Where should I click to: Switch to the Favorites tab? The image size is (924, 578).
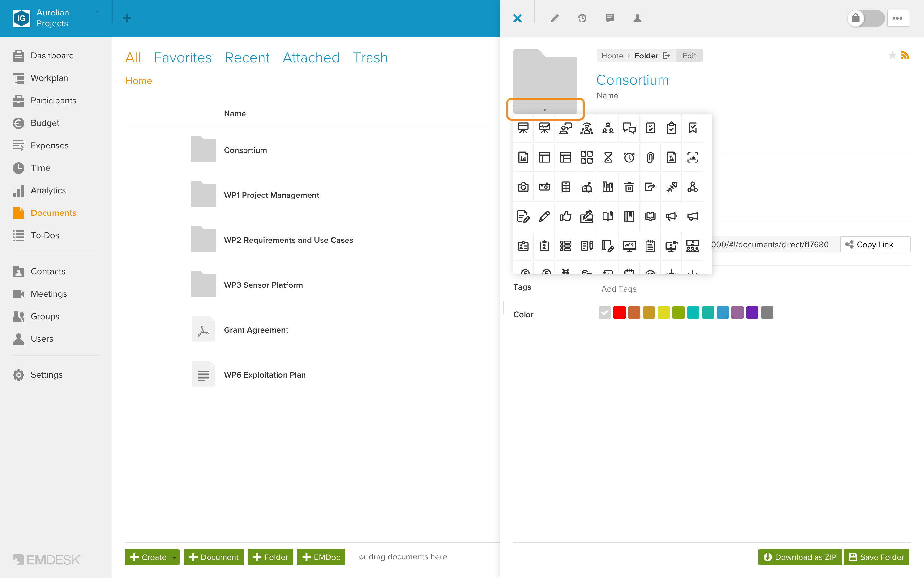pyautogui.click(x=183, y=57)
